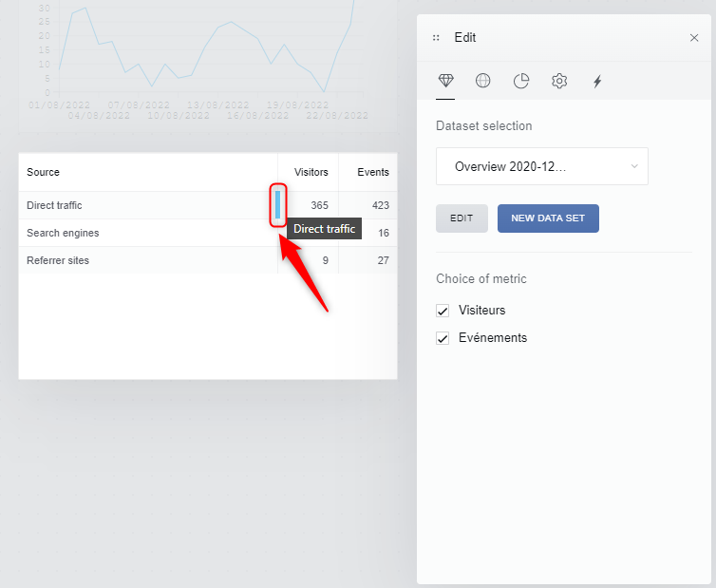Image resolution: width=716 pixels, height=588 pixels.
Task: Open the globe tab icon
Action: click(x=483, y=81)
